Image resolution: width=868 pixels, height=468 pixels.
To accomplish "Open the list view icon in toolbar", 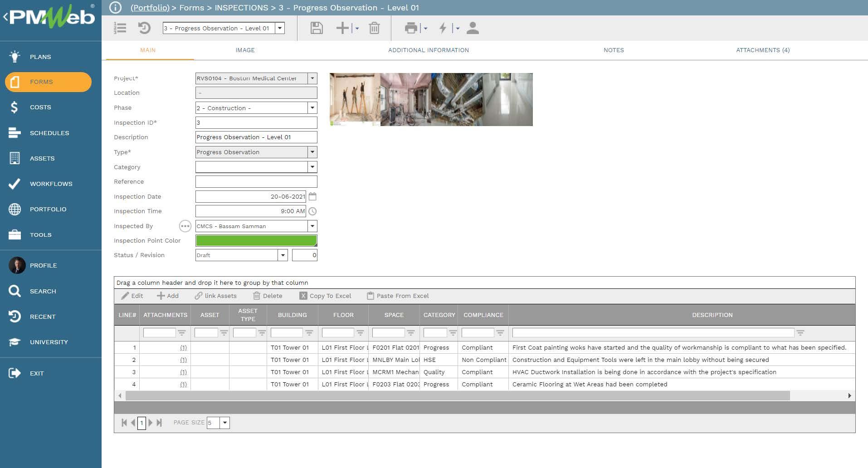I will (120, 28).
